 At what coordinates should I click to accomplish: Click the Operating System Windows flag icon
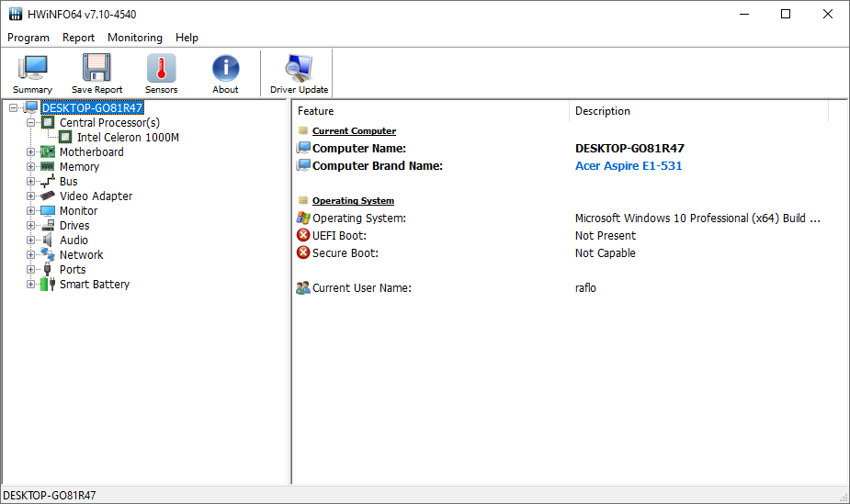click(x=303, y=218)
